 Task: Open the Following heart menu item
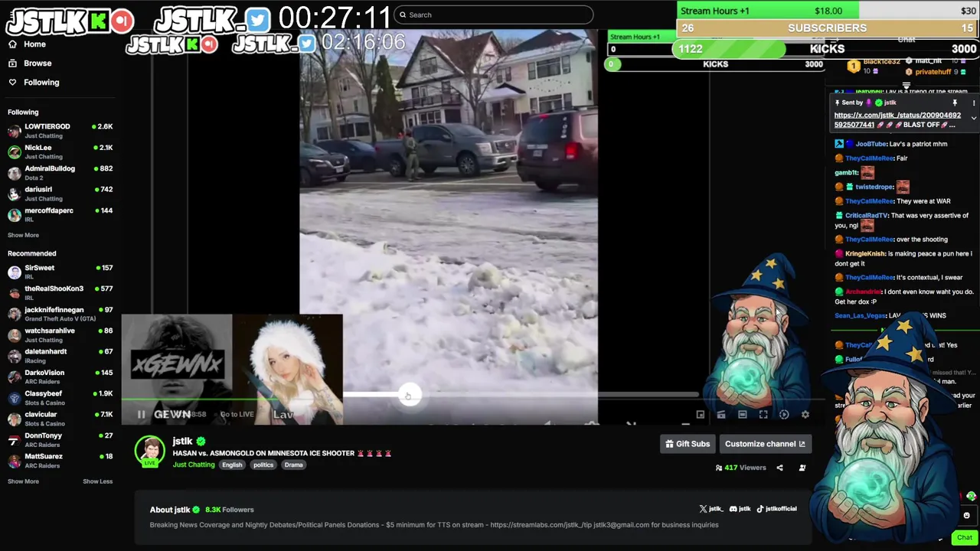tap(34, 83)
